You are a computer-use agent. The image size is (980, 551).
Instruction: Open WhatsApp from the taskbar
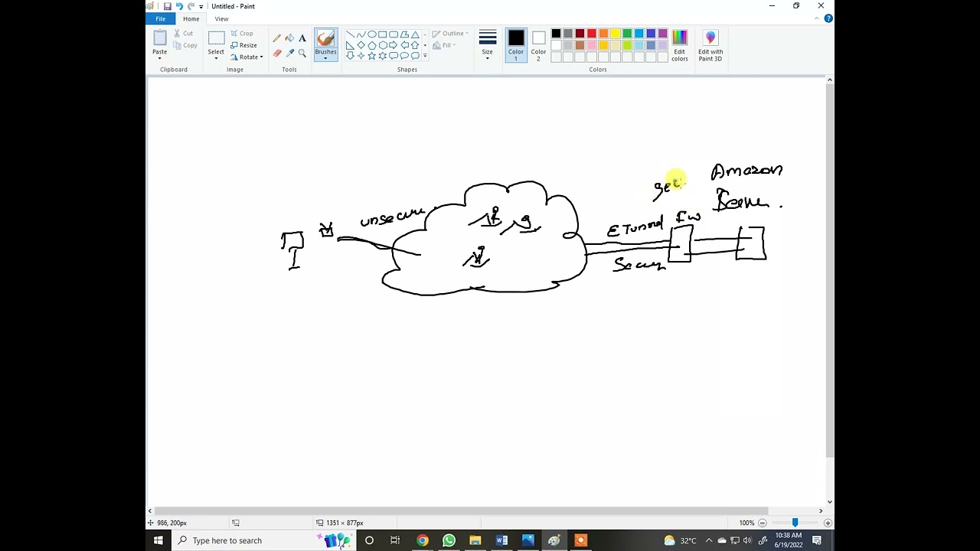click(449, 540)
